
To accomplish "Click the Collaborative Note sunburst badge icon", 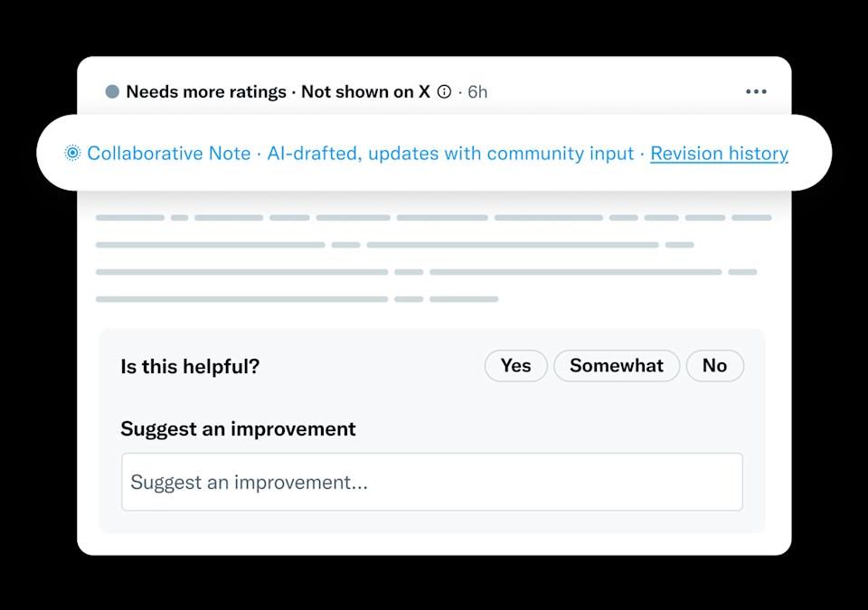I will (x=71, y=154).
